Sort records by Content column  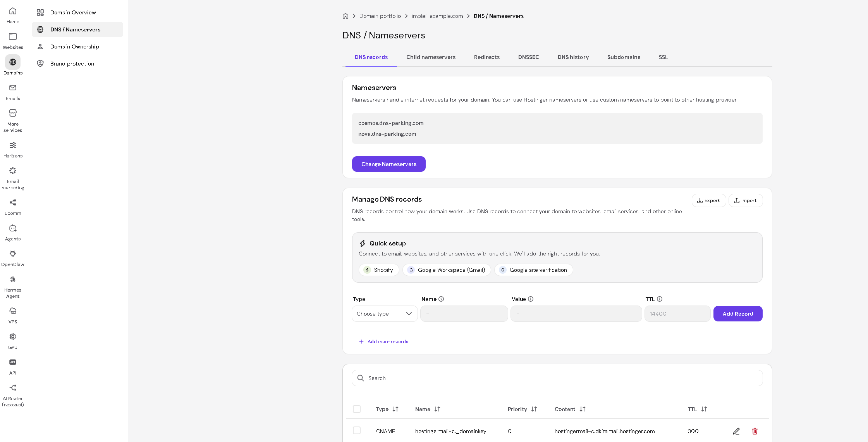pos(583,409)
